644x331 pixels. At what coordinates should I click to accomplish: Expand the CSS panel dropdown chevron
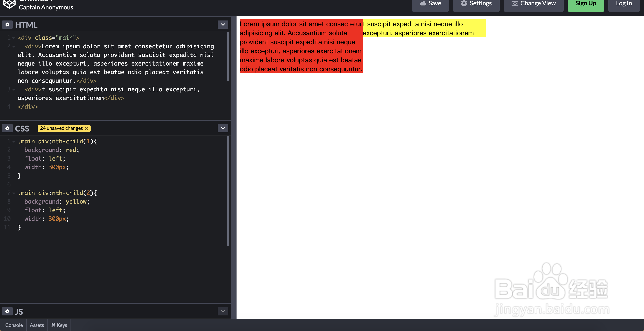(223, 128)
